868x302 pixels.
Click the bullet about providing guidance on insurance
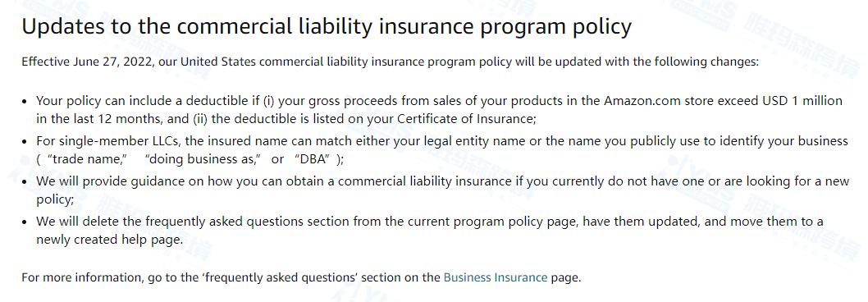pos(442,190)
